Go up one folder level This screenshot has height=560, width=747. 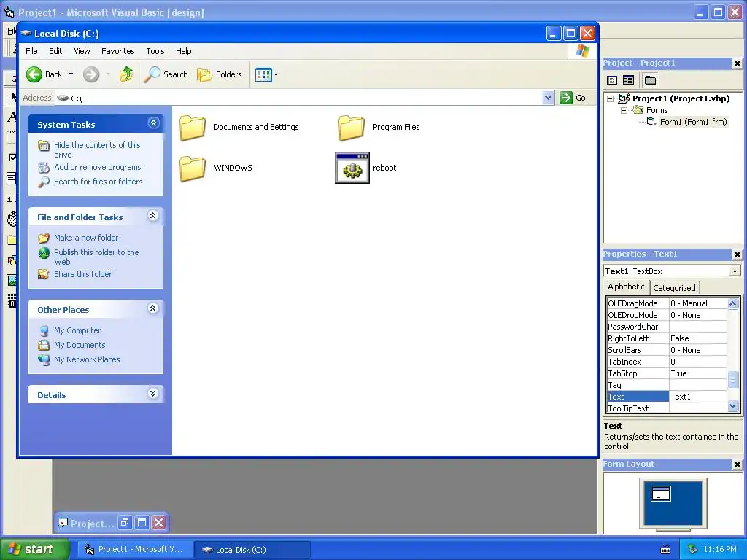(125, 74)
